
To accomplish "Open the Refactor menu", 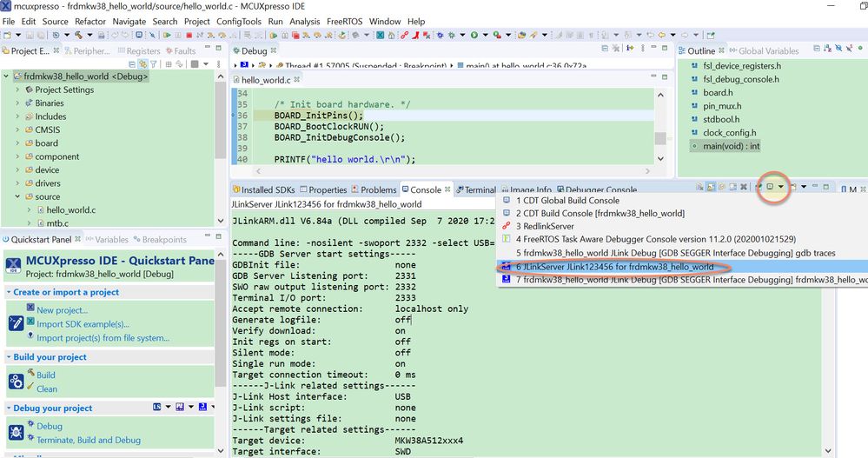I will 90,21.
